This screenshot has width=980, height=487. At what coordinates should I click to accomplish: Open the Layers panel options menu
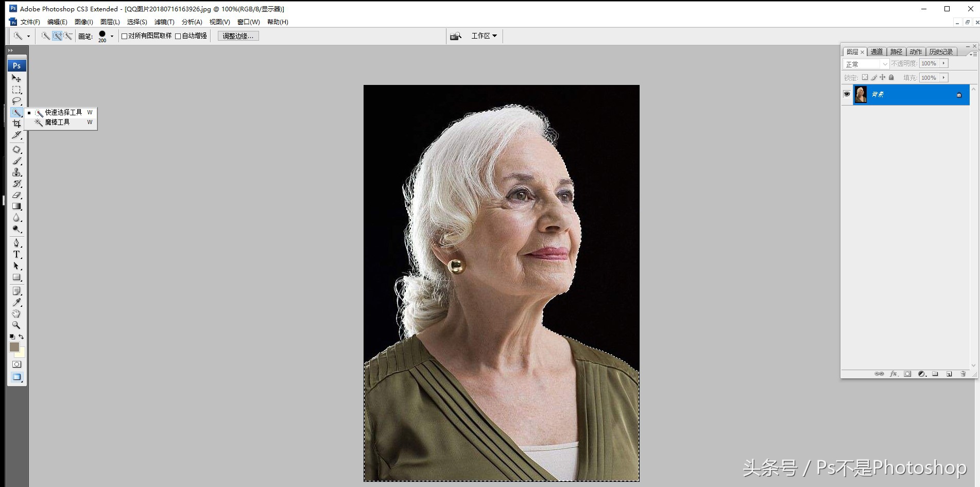click(972, 54)
